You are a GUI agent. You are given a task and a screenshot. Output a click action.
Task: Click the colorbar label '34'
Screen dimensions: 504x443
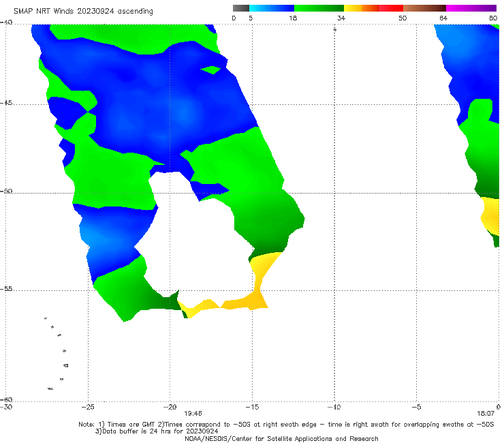[x=341, y=18]
